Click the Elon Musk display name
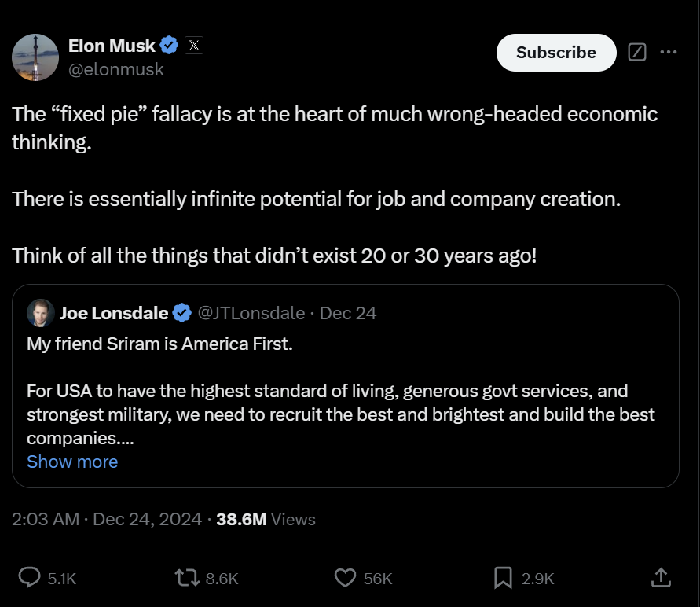The height and width of the screenshot is (607, 700). click(x=112, y=46)
